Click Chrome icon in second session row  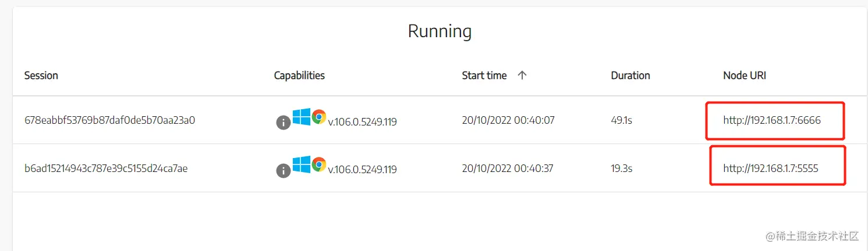(x=318, y=165)
